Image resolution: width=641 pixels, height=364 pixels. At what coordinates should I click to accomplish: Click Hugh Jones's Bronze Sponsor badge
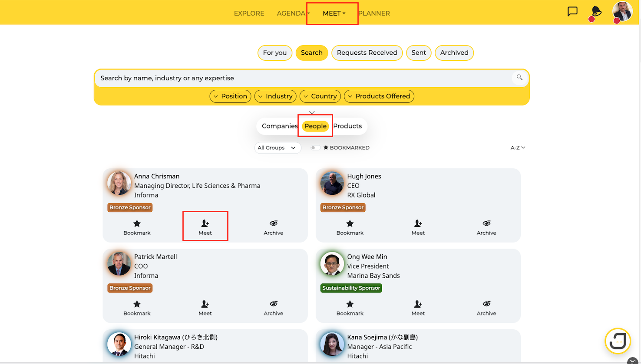pos(343,207)
